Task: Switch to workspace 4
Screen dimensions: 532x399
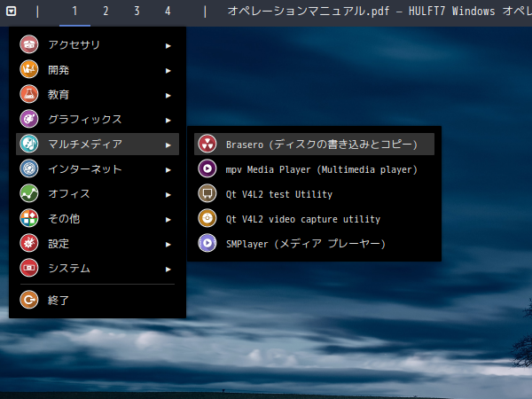Action: [168, 12]
